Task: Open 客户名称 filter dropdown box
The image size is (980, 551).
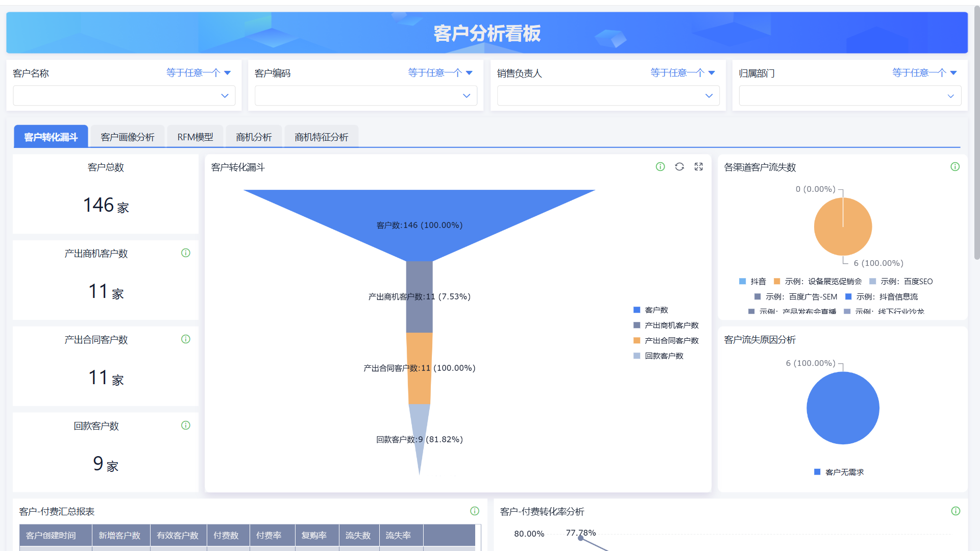Action: pyautogui.click(x=124, y=96)
